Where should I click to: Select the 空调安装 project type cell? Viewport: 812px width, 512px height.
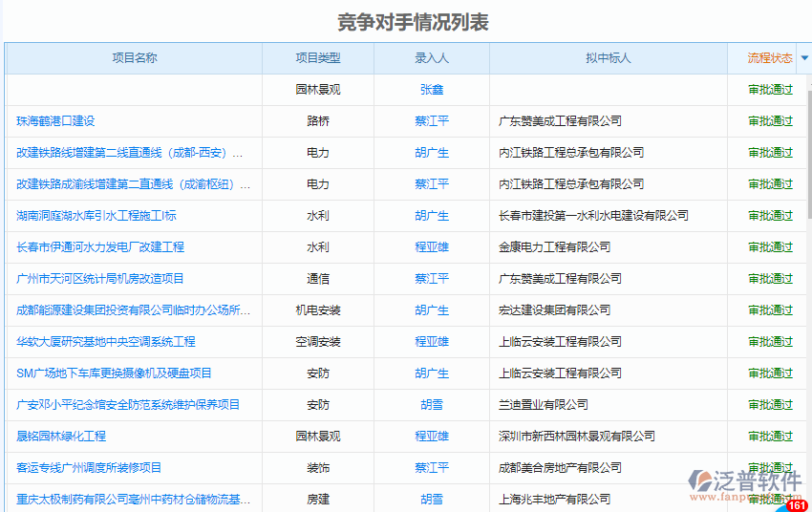pos(318,342)
